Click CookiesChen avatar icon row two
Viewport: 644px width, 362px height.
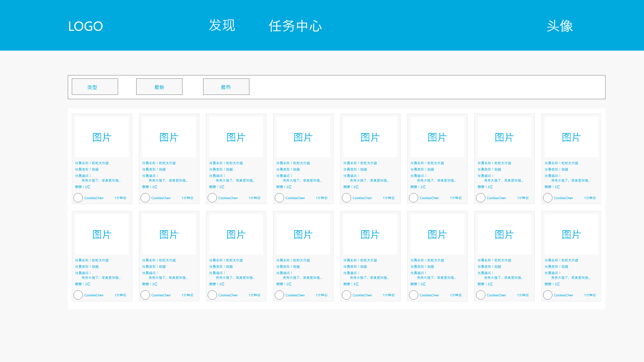(x=78, y=295)
